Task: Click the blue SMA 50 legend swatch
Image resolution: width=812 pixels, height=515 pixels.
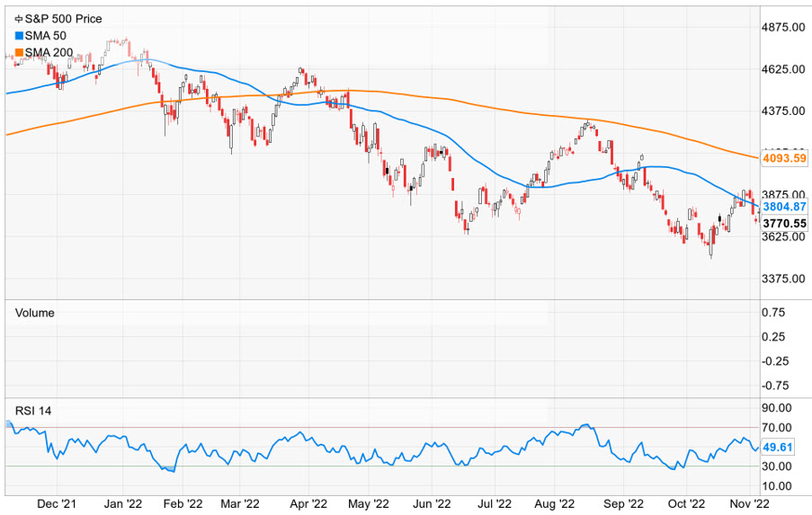Action: point(19,36)
